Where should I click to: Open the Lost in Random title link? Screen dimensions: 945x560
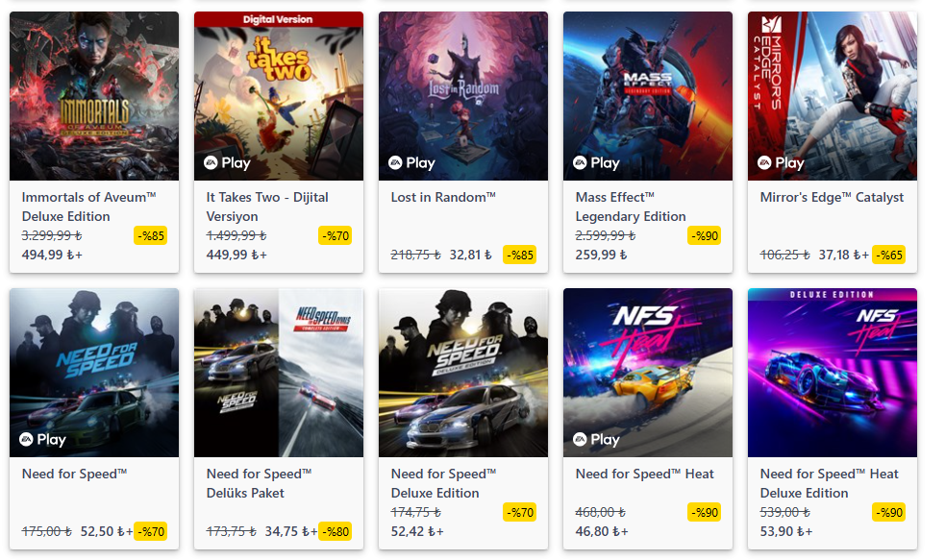443,197
